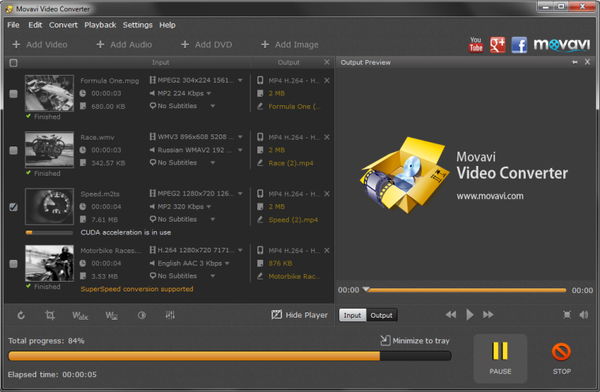Close the file list with header X

tap(326, 62)
